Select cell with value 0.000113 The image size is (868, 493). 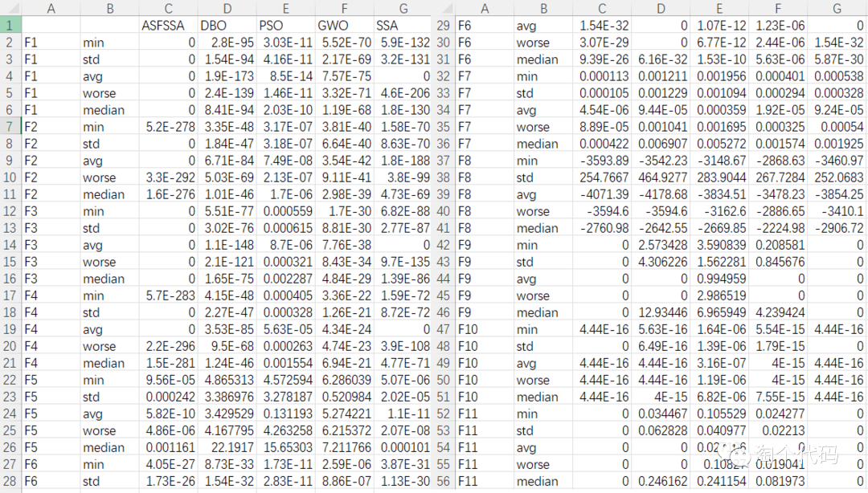point(602,76)
